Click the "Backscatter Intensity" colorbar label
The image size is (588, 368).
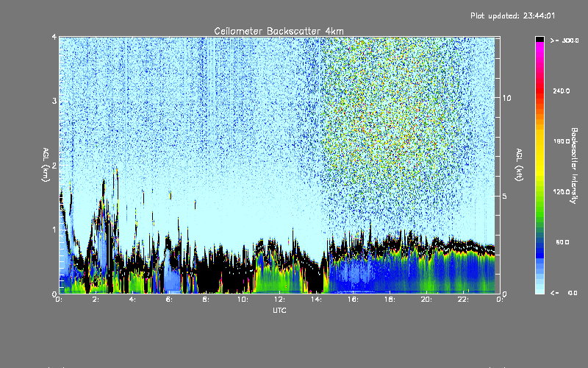pos(574,166)
